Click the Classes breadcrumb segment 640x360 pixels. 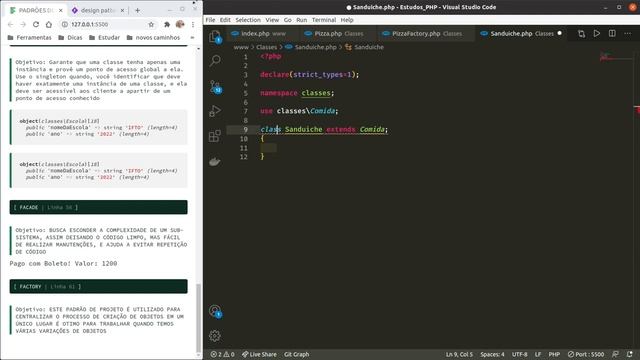click(x=267, y=47)
